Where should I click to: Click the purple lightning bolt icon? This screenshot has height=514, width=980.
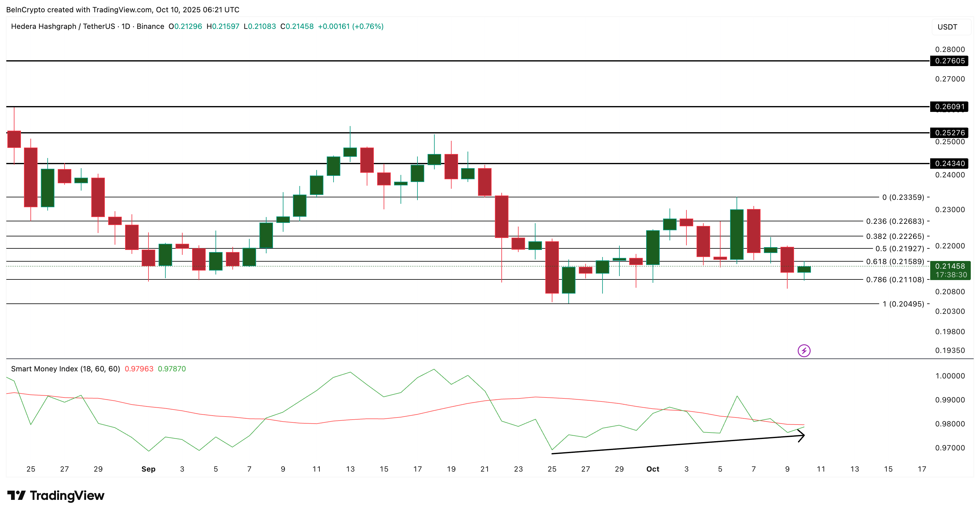click(804, 350)
